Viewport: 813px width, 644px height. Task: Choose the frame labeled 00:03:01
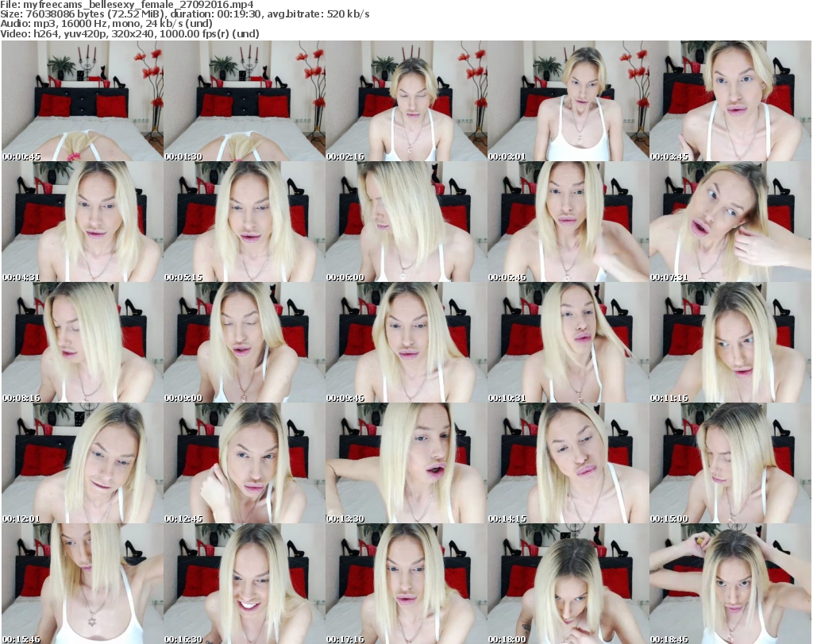point(568,101)
